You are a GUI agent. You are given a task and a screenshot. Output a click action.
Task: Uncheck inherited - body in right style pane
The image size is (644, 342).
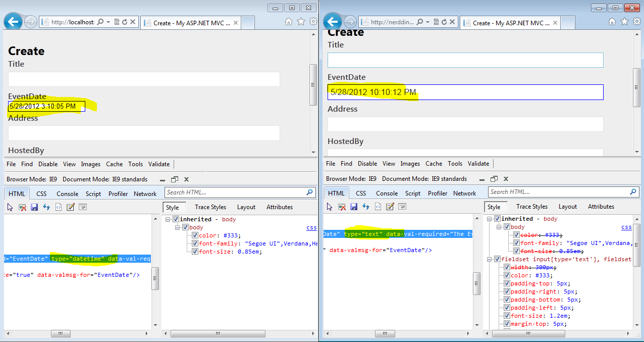(x=498, y=219)
